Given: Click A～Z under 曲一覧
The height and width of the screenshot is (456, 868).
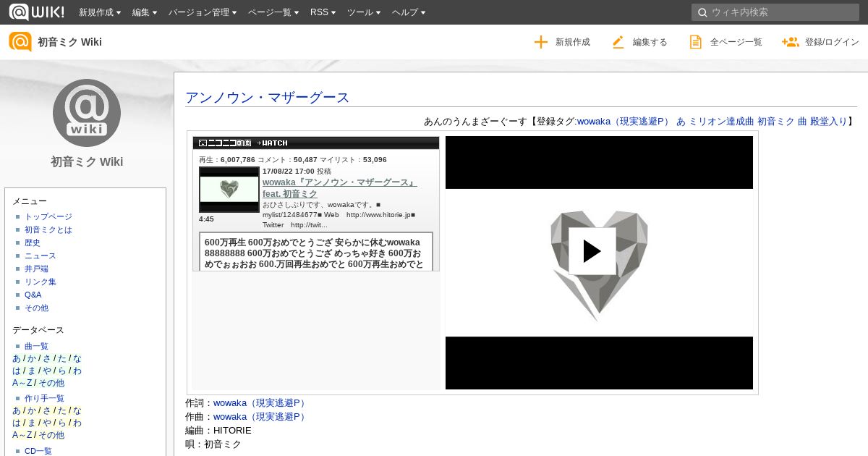Looking at the screenshot, I should [x=22, y=383].
